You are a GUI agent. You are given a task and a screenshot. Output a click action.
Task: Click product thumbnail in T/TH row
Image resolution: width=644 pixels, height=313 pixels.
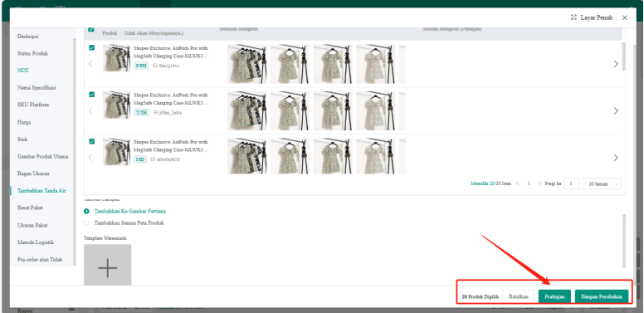coord(116,105)
